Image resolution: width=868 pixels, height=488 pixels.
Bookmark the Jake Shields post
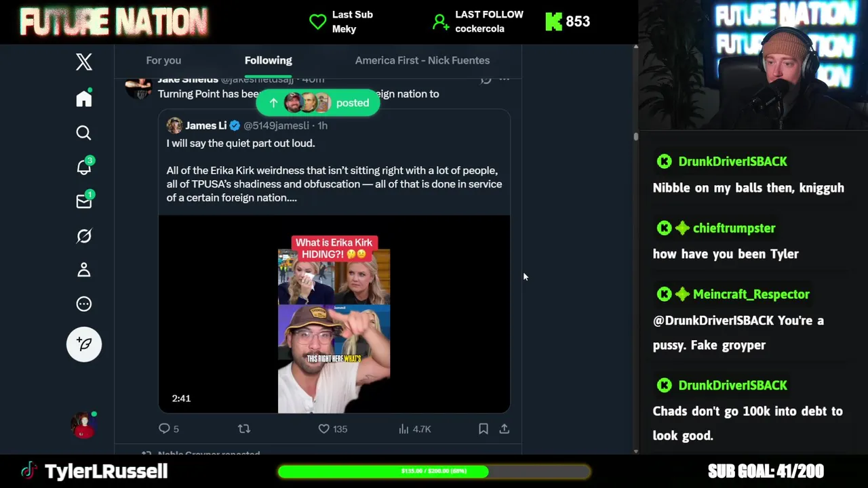coord(484,429)
